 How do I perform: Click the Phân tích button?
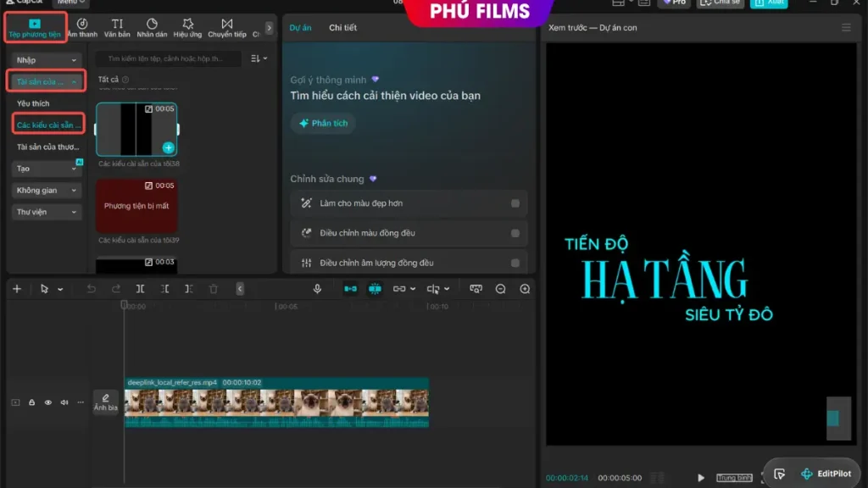324,123
